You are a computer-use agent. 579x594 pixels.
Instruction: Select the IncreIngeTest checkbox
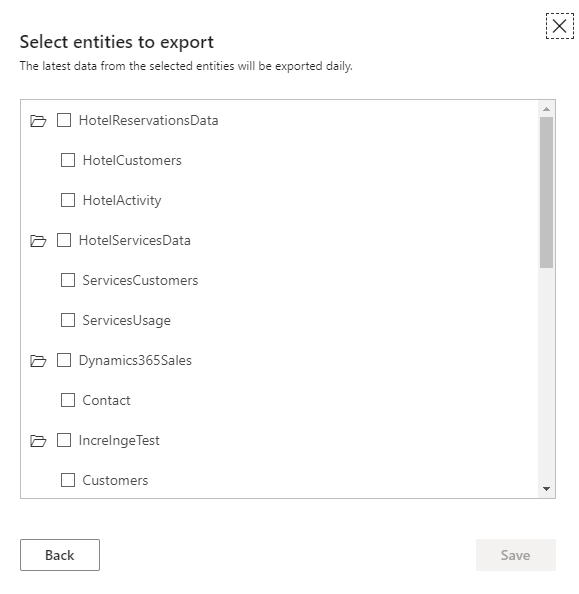64,440
